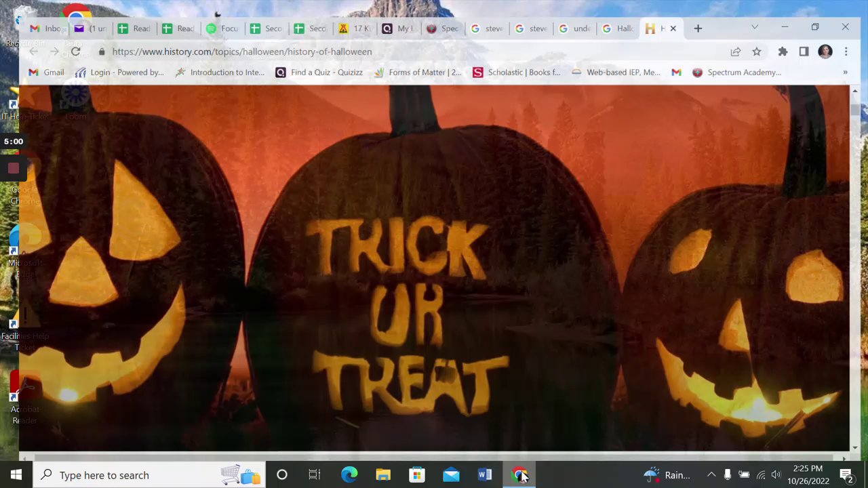Open Cortana circle icon on taskbar
The height and width of the screenshot is (488, 868).
[281, 475]
